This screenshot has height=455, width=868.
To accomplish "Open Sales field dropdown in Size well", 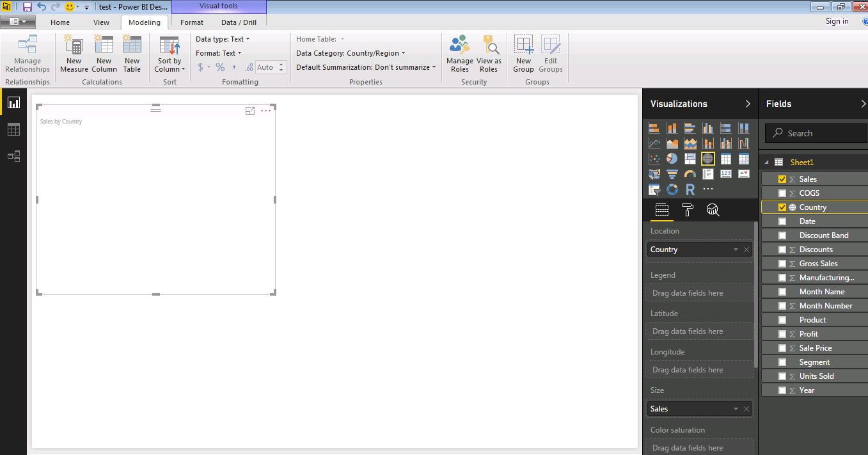I will pyautogui.click(x=736, y=409).
